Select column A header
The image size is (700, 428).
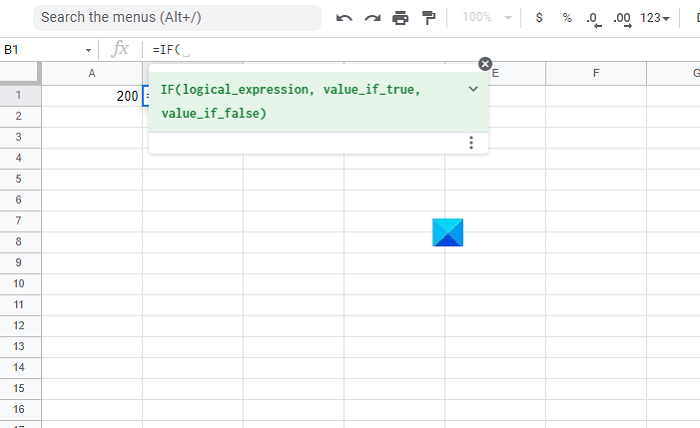[92, 73]
